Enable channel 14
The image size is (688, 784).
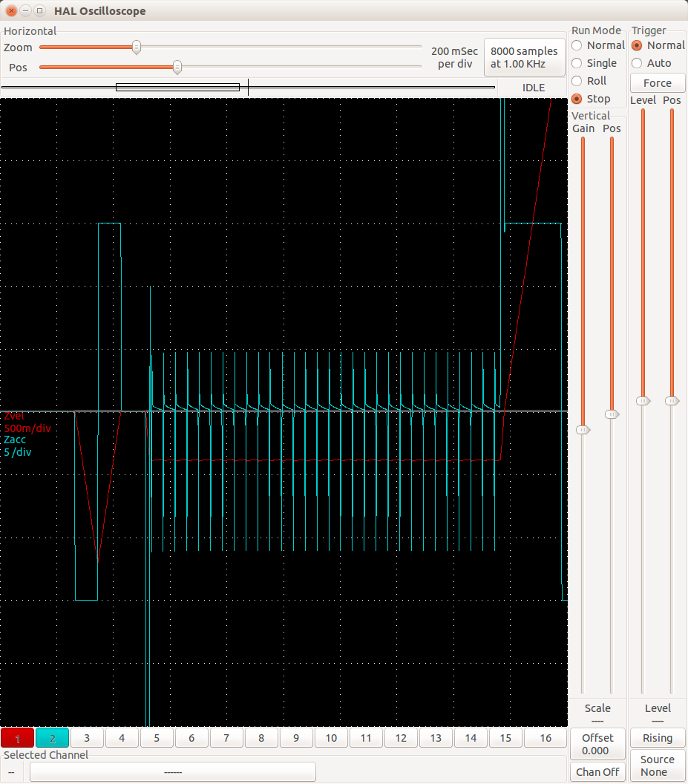[471, 738]
